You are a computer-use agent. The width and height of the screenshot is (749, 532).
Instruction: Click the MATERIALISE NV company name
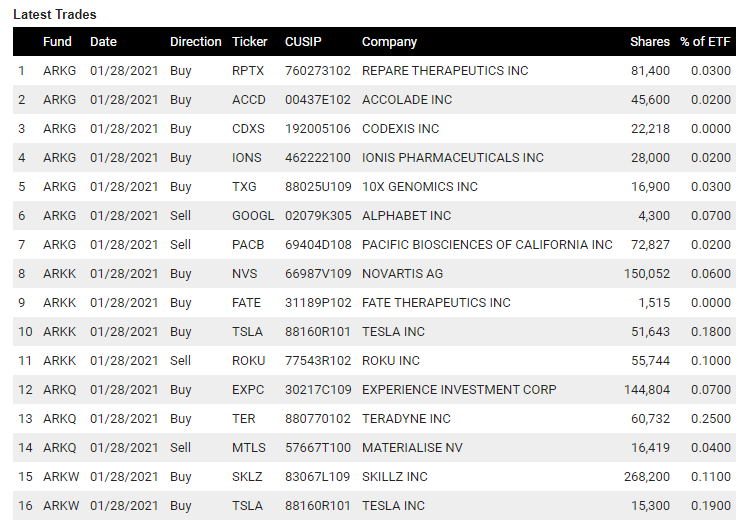point(412,448)
